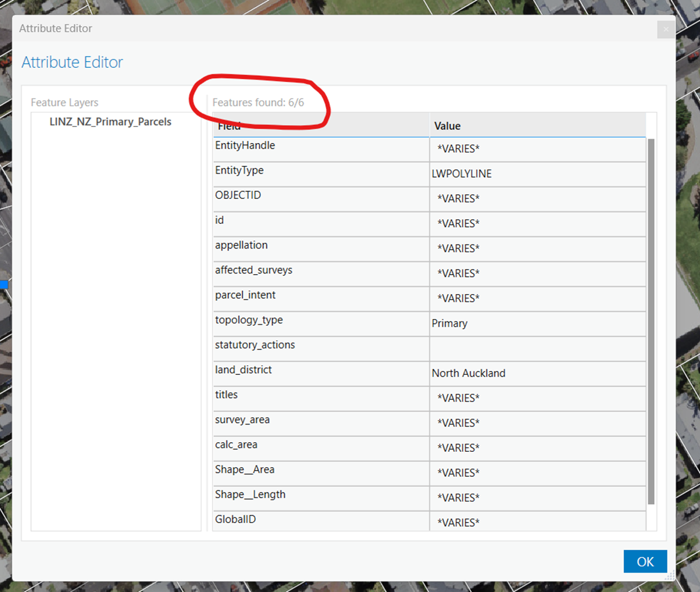Click the Features found: 6/6 label
This screenshot has height=592, width=700.
click(x=258, y=103)
